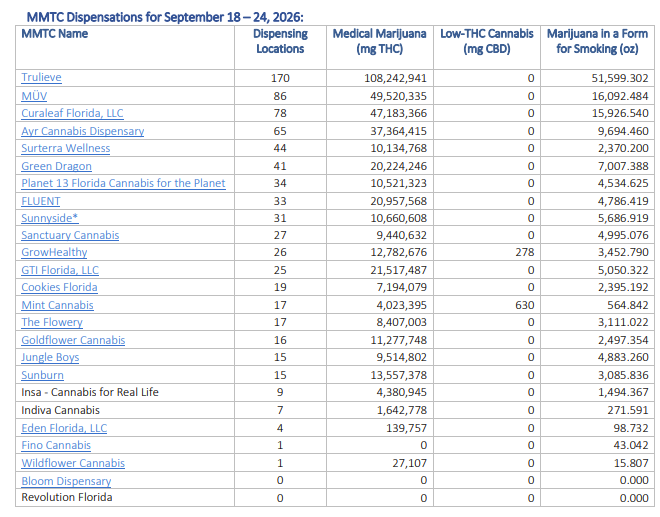Select the Revolution Florida name cell
This screenshot has height=517, width=660.
(125, 497)
